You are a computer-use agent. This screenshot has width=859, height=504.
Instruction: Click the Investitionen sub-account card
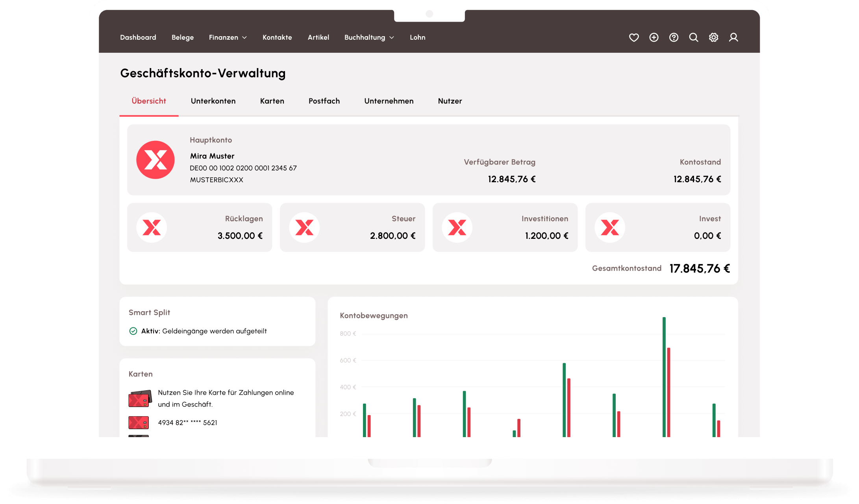pyautogui.click(x=505, y=227)
